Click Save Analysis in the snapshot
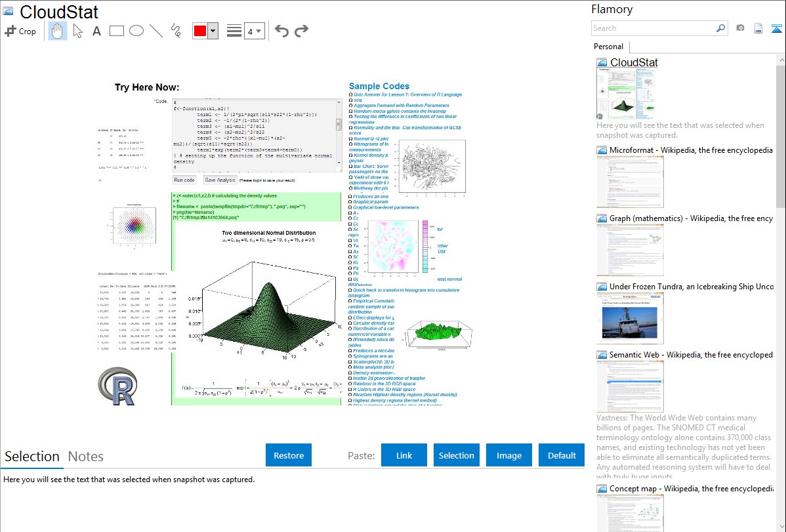The height and width of the screenshot is (532, 786). (x=220, y=180)
